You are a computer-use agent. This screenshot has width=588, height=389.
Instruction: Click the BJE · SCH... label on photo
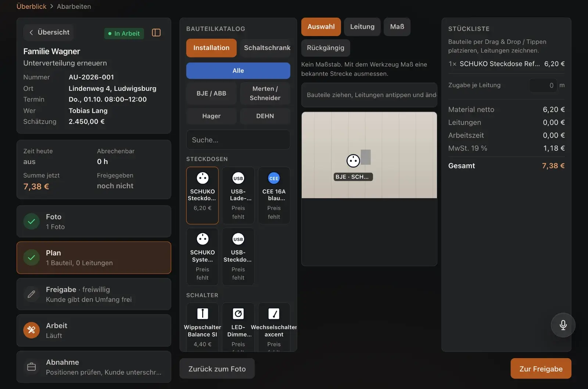pos(353,177)
